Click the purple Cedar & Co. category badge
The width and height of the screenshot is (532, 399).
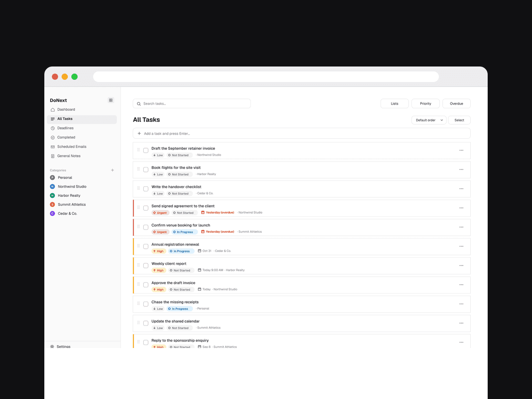[x=52, y=214]
